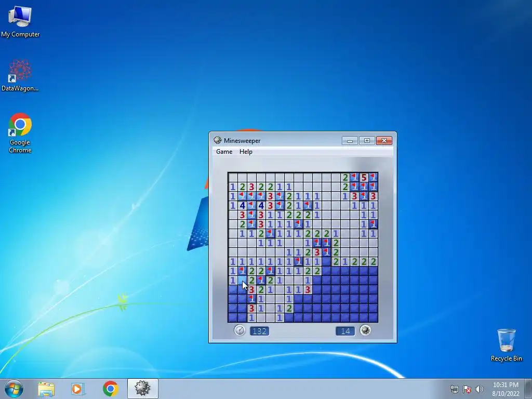
Task: Open the Recycle Bin
Action: [x=506, y=345]
